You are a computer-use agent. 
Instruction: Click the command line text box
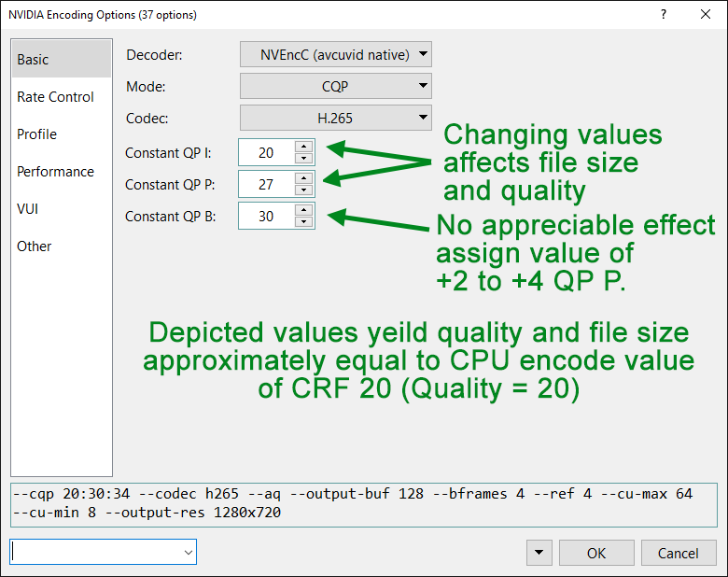pyautogui.click(x=364, y=504)
